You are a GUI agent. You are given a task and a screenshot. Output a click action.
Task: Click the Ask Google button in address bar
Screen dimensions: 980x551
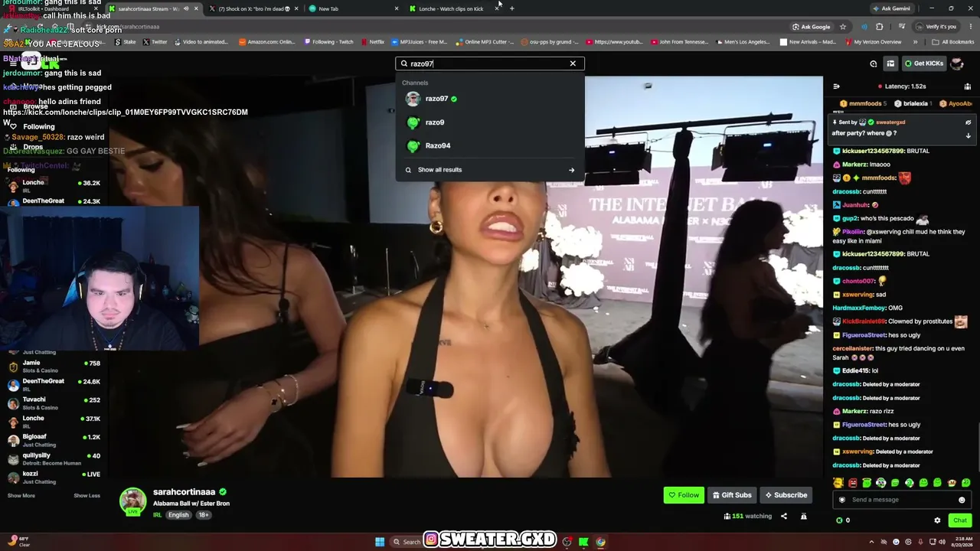812,27
